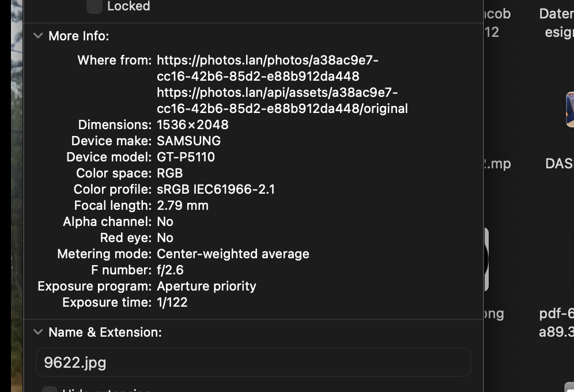Screen dimensions: 574x392
Task: Select the Device model value GT-P5110
Action: click(x=186, y=157)
